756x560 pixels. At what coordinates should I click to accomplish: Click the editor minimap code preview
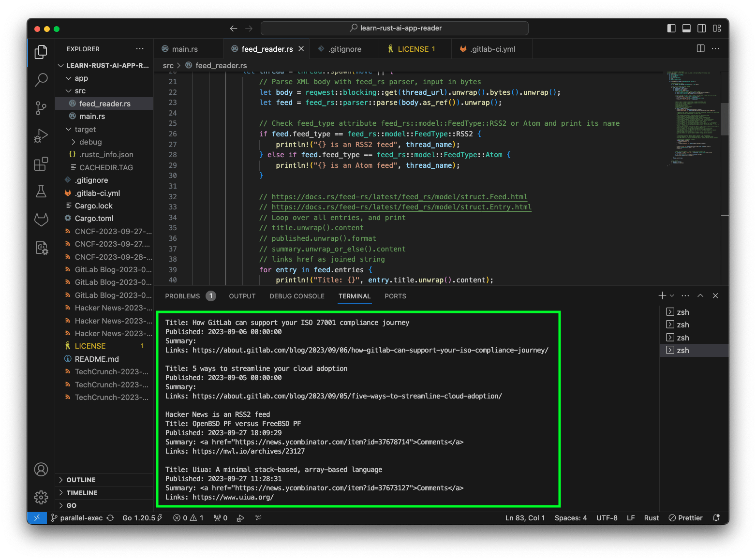click(693, 118)
